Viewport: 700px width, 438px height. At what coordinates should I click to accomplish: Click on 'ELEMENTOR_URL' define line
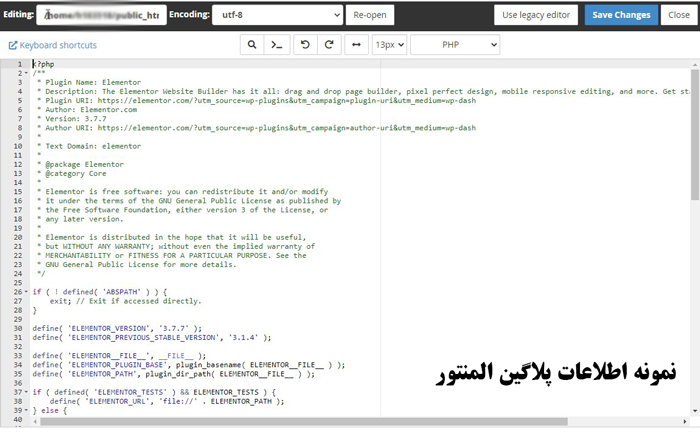pos(167,401)
